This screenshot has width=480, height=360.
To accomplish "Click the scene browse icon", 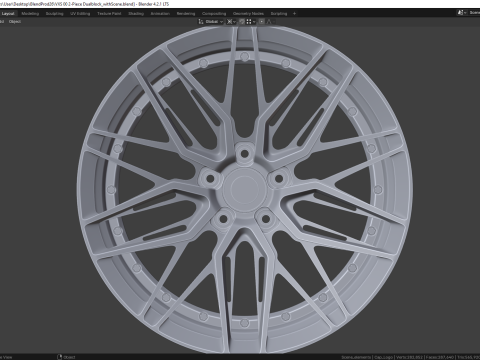I will point(461,13).
